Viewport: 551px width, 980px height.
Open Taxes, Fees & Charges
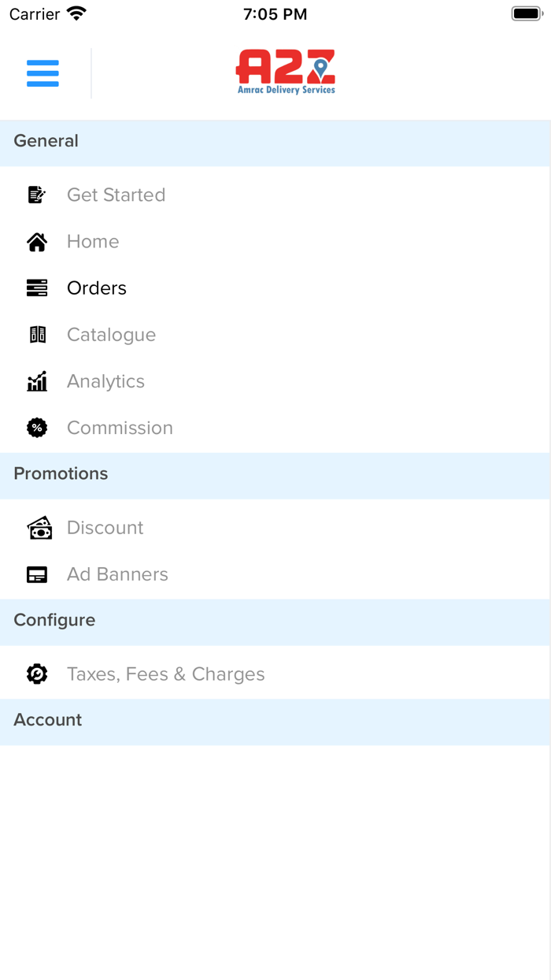coord(165,674)
